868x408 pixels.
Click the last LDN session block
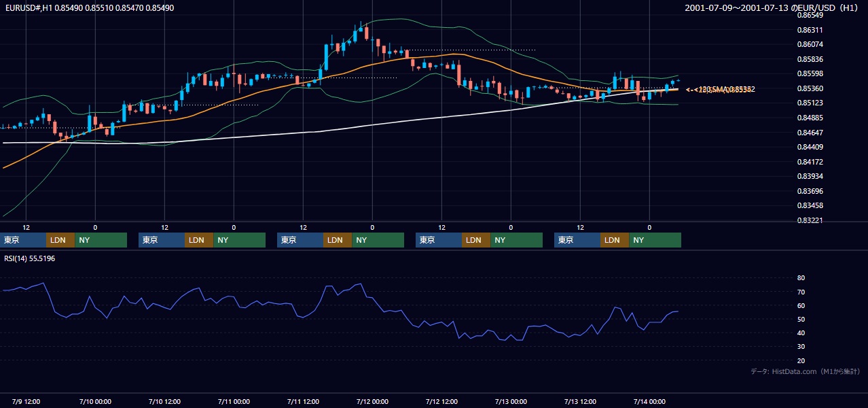(x=615, y=240)
